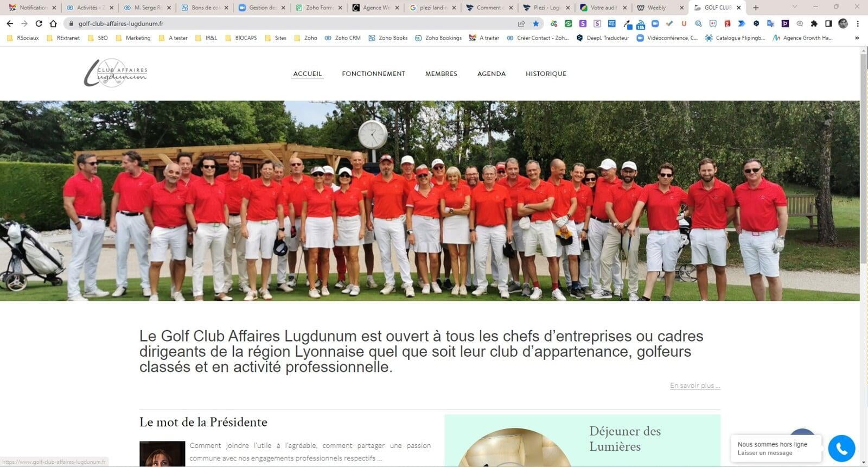The height and width of the screenshot is (467, 868).
Task: Open the RExtranet bookmark folder
Action: tap(63, 38)
